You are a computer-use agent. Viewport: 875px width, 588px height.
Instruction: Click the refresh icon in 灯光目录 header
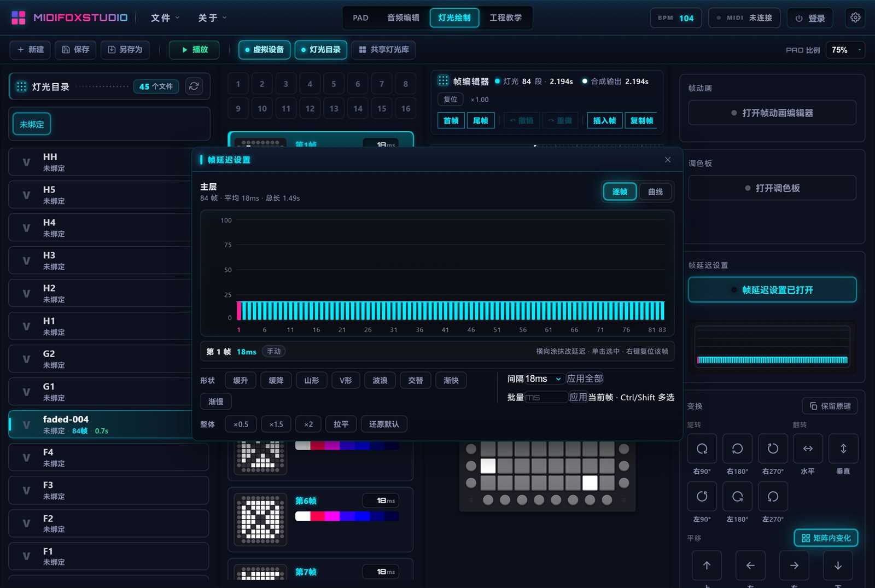click(194, 86)
